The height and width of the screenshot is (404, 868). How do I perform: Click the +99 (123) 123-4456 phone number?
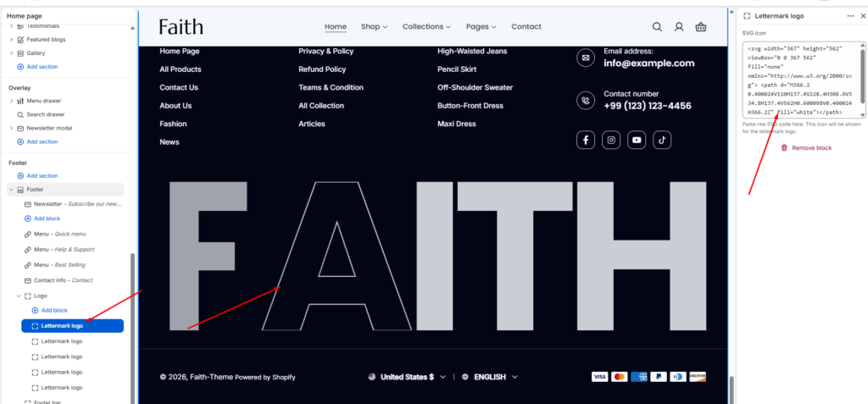click(647, 106)
